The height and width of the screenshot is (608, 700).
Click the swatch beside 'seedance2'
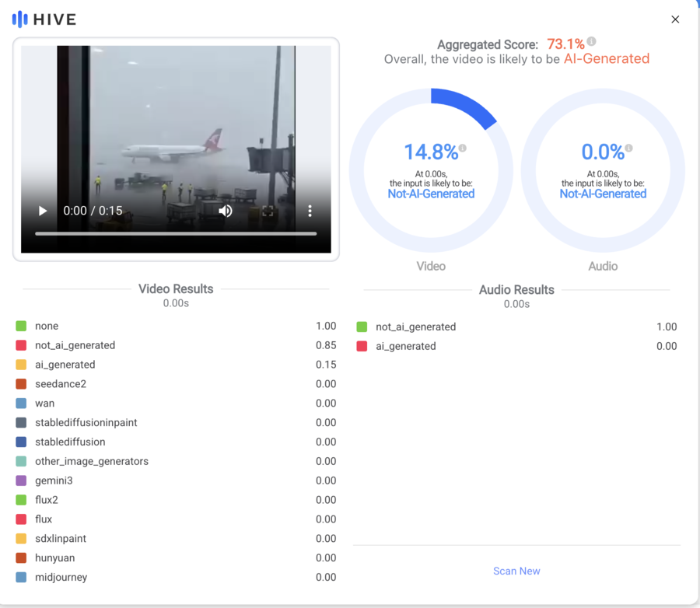[21, 384]
